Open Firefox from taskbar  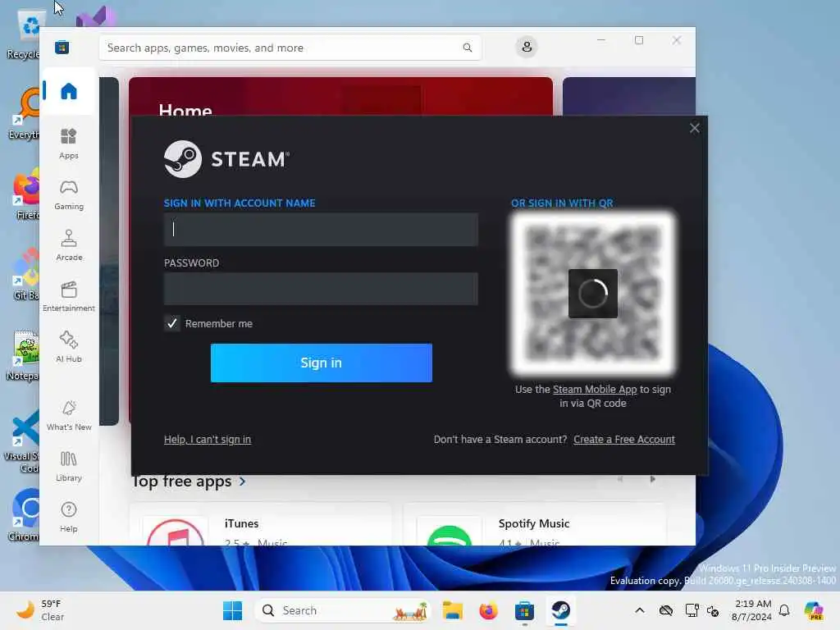tap(488, 610)
